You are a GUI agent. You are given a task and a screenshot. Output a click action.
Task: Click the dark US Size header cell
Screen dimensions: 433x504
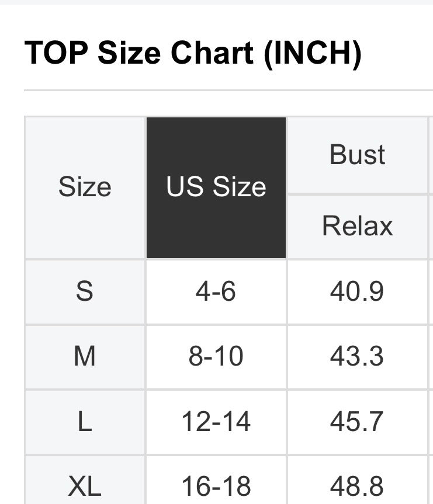[x=216, y=187]
